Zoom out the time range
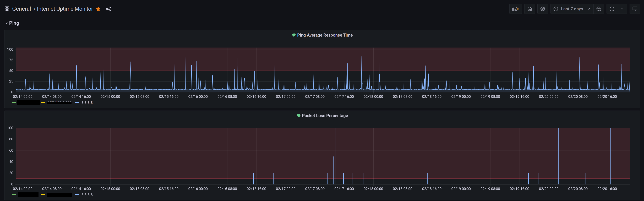This screenshot has height=201, width=644. 598,9
